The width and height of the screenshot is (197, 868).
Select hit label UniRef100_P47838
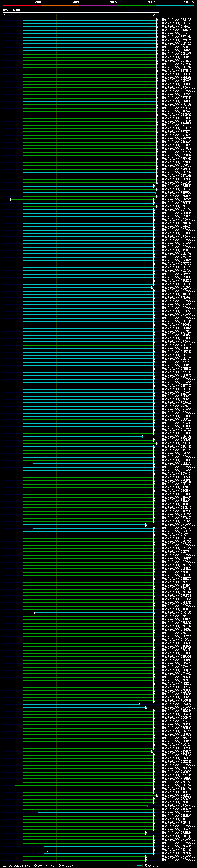tap(177, 426)
